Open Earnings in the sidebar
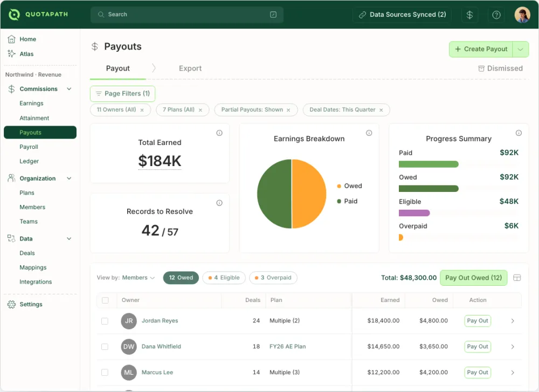 (x=31, y=103)
